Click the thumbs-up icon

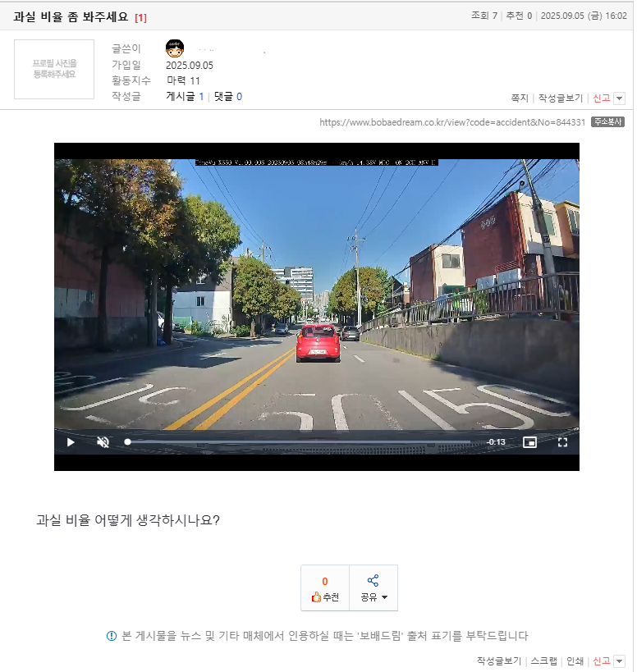click(316, 597)
